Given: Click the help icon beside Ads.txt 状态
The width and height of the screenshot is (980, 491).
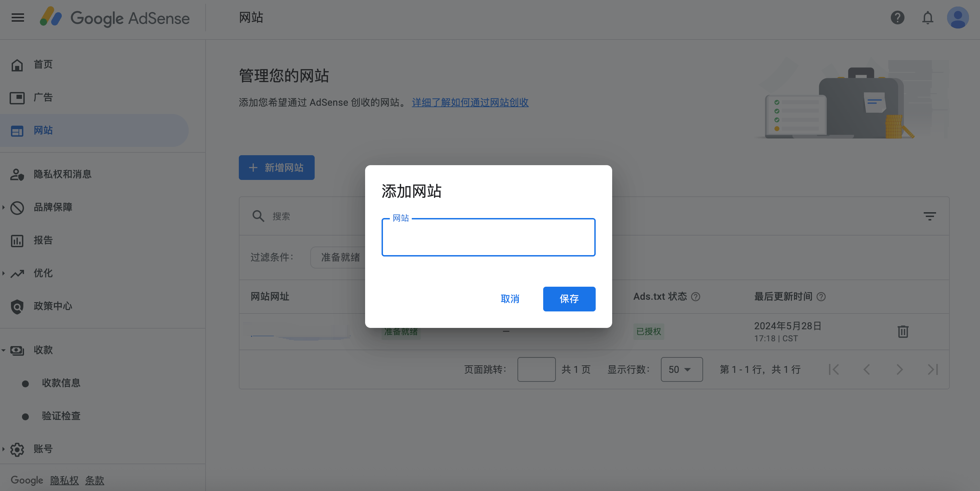Looking at the screenshot, I should (696, 297).
